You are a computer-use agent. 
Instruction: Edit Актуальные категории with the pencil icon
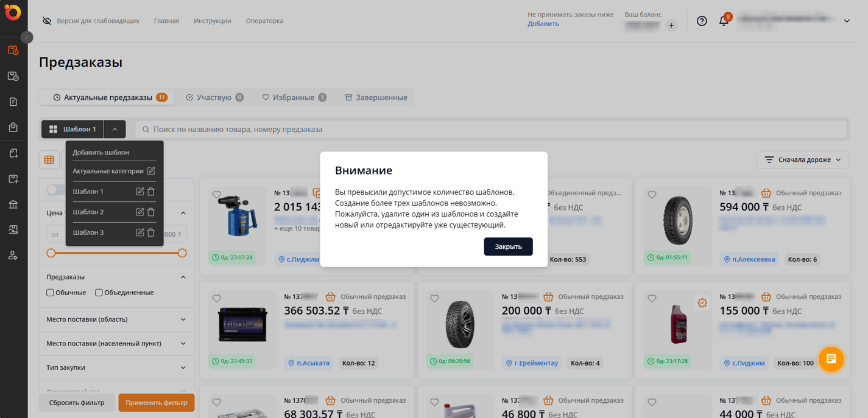pos(151,171)
